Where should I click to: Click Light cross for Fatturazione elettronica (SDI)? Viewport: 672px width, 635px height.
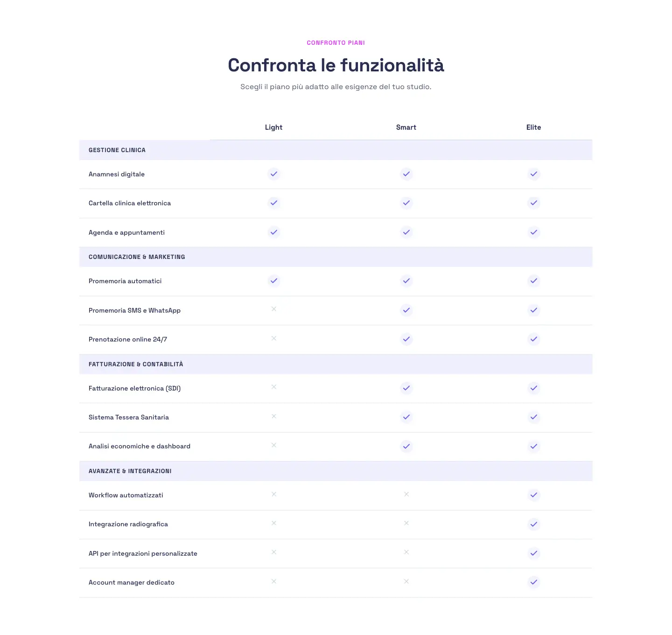[x=274, y=387]
